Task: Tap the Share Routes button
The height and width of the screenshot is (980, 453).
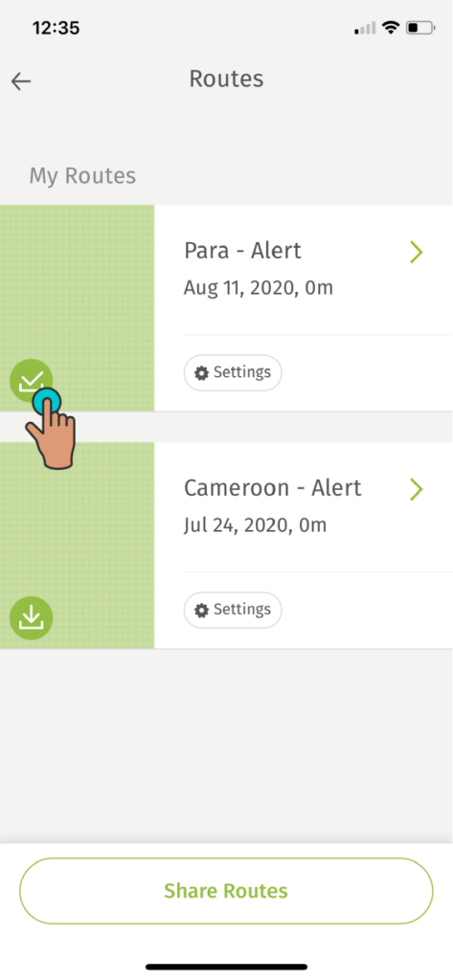Action: pos(226,891)
